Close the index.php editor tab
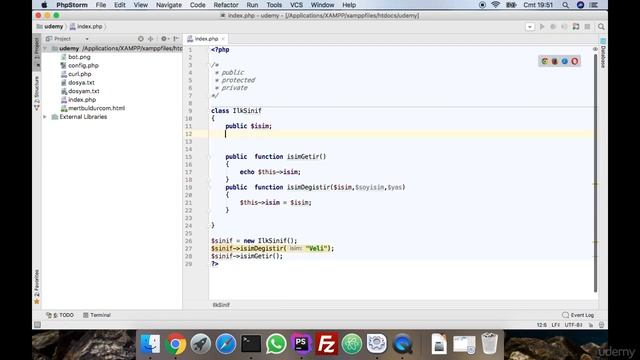 coord(223,39)
